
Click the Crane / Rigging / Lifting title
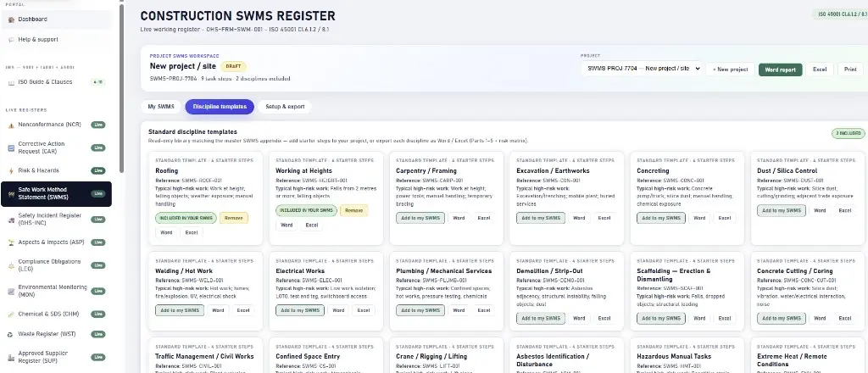point(431,356)
